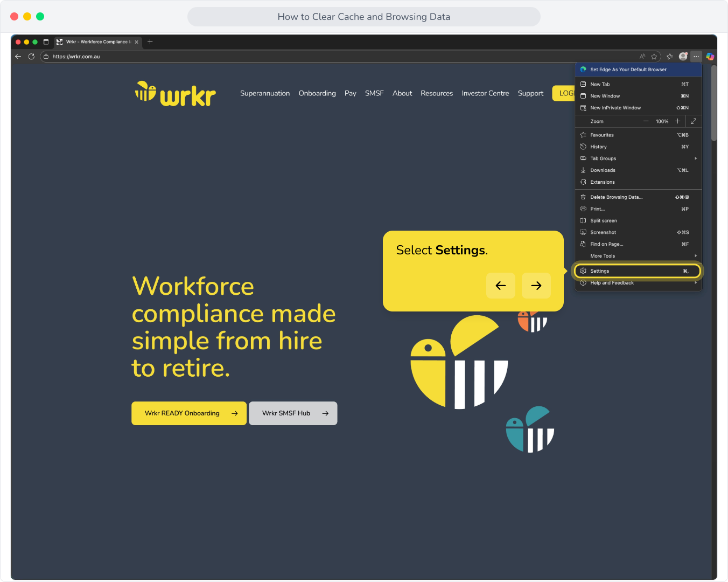This screenshot has width=728, height=582.
Task: Click the address bar URL field
Action: click(x=339, y=57)
